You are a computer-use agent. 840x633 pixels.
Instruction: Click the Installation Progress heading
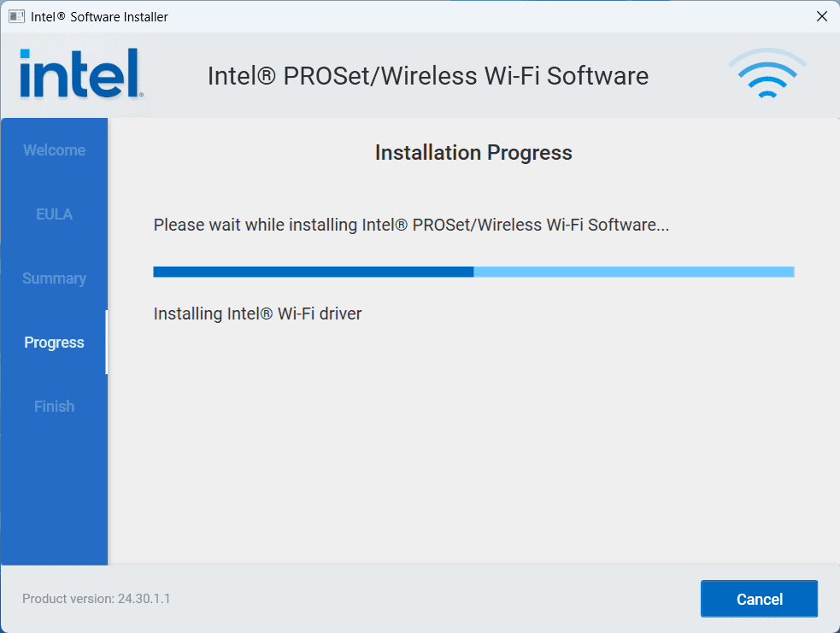pos(473,153)
